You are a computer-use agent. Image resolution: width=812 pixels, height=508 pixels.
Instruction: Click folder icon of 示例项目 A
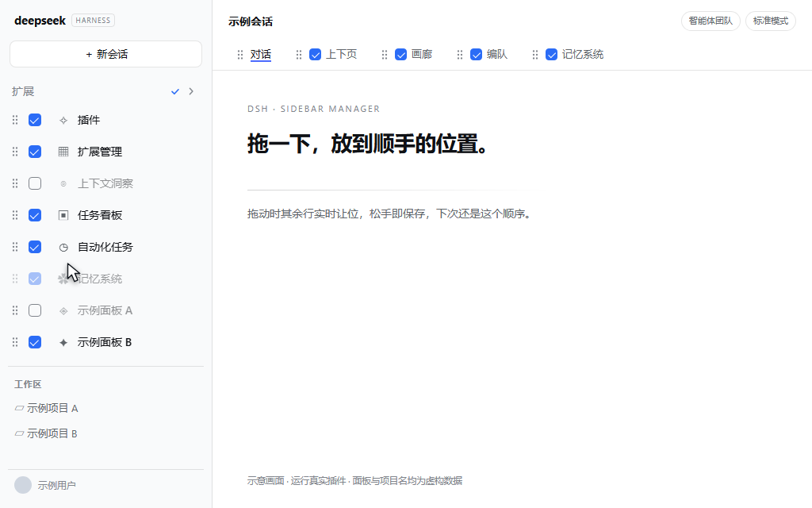(x=19, y=409)
